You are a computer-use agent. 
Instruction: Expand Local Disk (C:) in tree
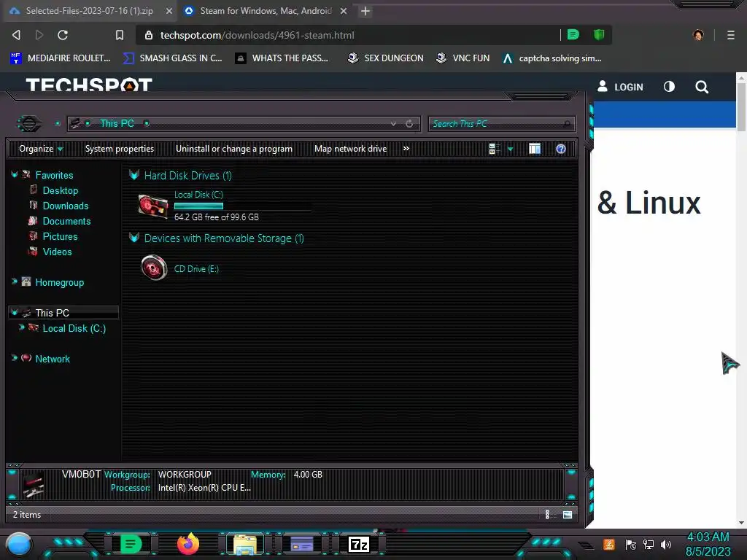[21, 327]
